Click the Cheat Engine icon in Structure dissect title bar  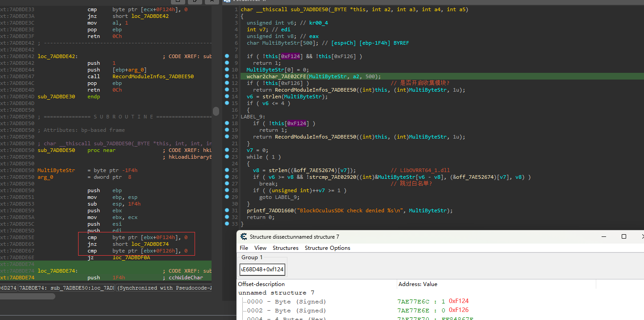tap(244, 237)
